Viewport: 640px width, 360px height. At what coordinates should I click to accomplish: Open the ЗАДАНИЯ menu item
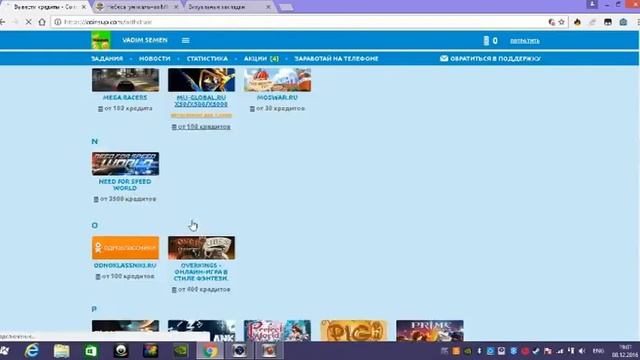pyautogui.click(x=107, y=59)
